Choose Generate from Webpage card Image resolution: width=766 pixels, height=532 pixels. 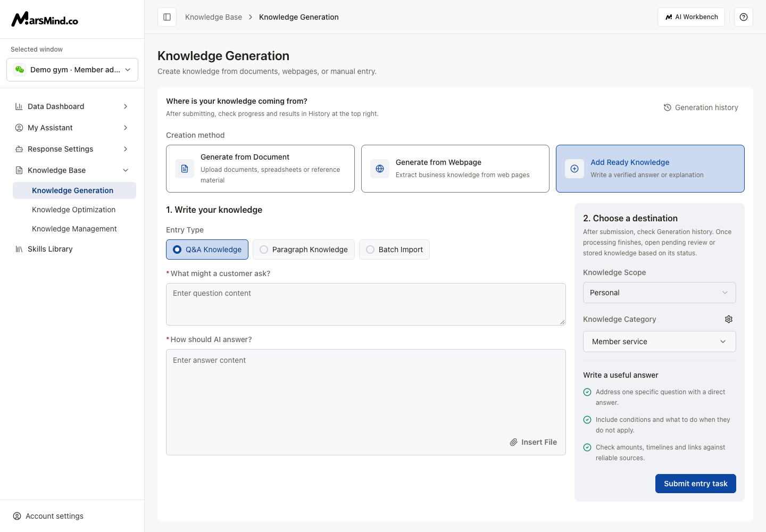[455, 169]
